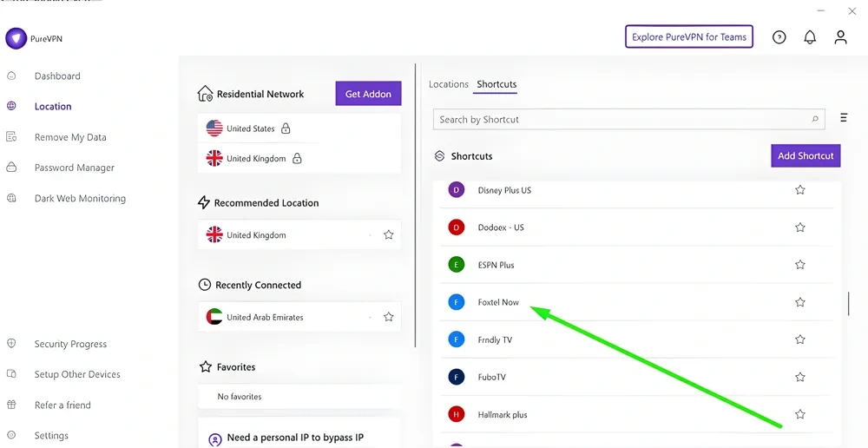The height and width of the screenshot is (448, 868).
Task: Click the Remove My Data sidebar icon
Action: coord(11,137)
